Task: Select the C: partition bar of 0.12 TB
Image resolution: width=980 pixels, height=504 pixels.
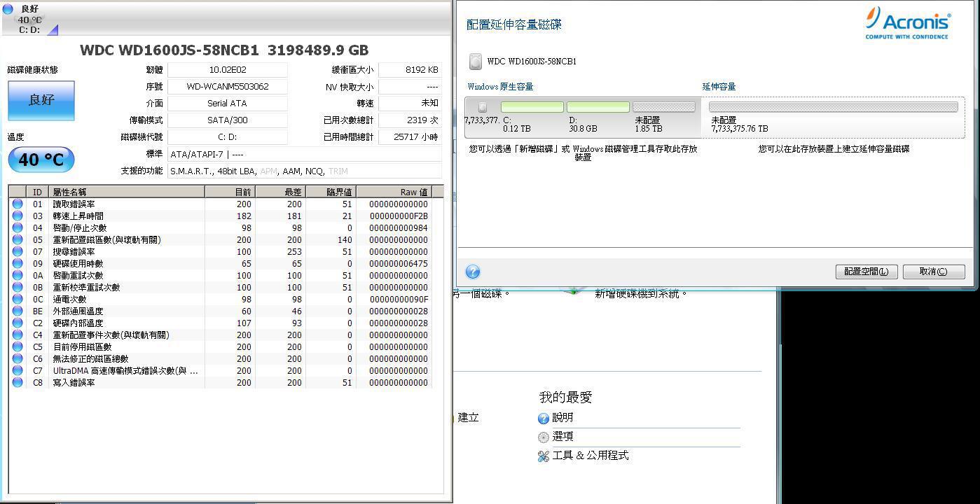Action: [532, 107]
